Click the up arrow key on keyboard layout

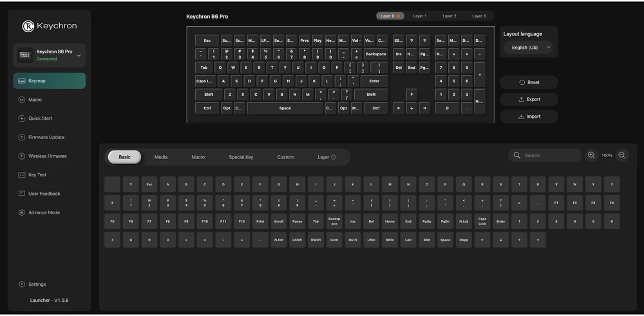click(412, 95)
